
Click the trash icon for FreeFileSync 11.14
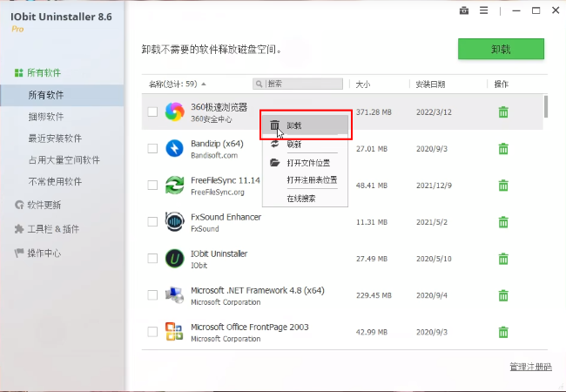(x=503, y=186)
